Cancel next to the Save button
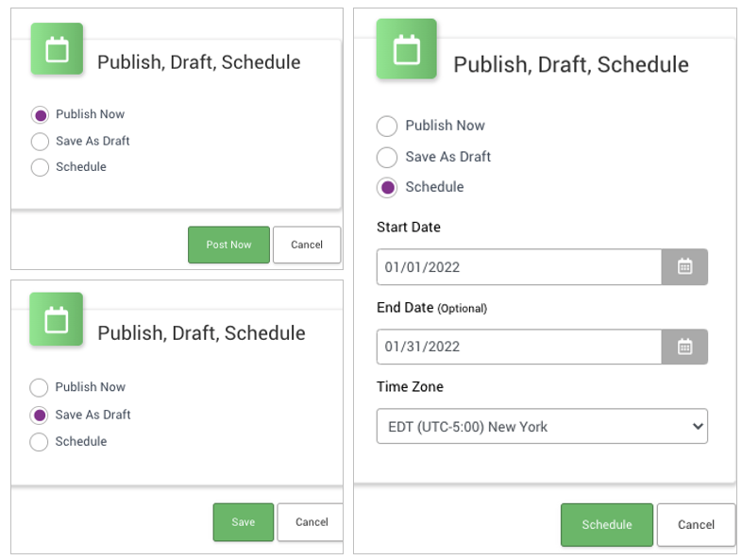This screenshot has width=742, height=560. 311,522
